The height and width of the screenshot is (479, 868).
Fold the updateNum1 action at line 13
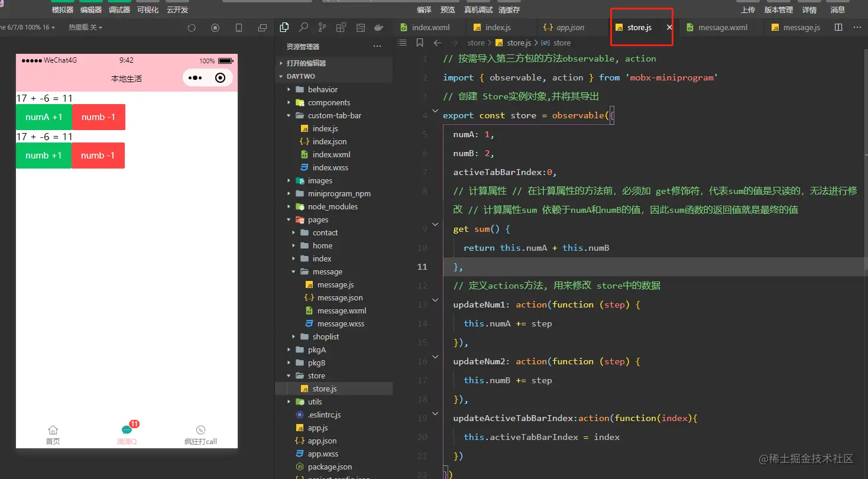(x=436, y=300)
